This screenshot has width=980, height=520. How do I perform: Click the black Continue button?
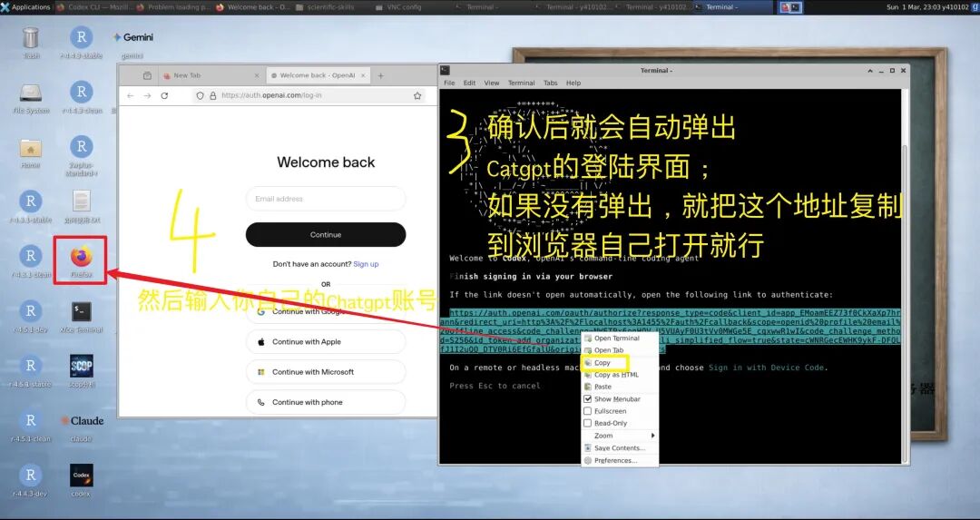pos(326,234)
